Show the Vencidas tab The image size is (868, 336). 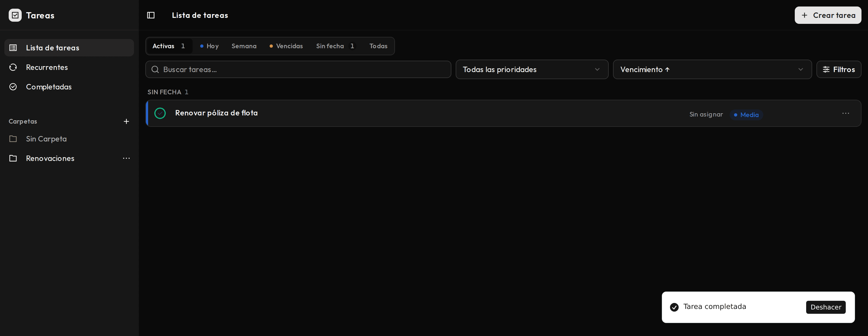[286, 46]
